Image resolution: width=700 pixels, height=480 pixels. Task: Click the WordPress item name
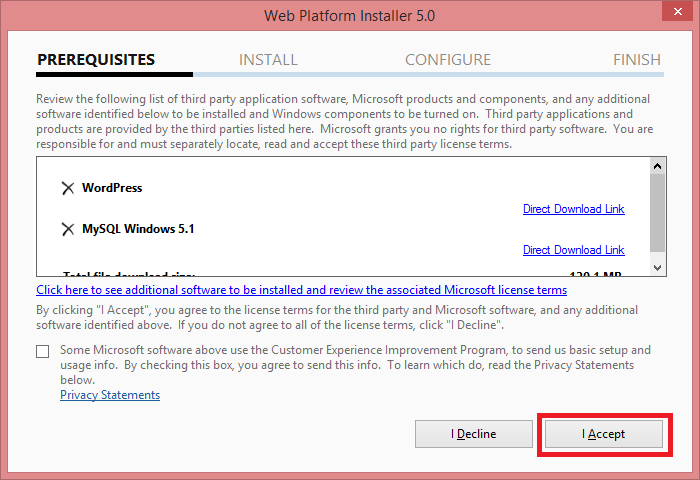pyautogui.click(x=112, y=188)
